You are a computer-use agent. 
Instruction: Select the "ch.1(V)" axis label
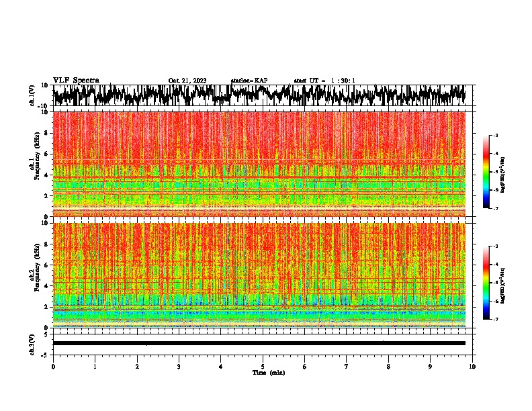[x=32, y=96]
